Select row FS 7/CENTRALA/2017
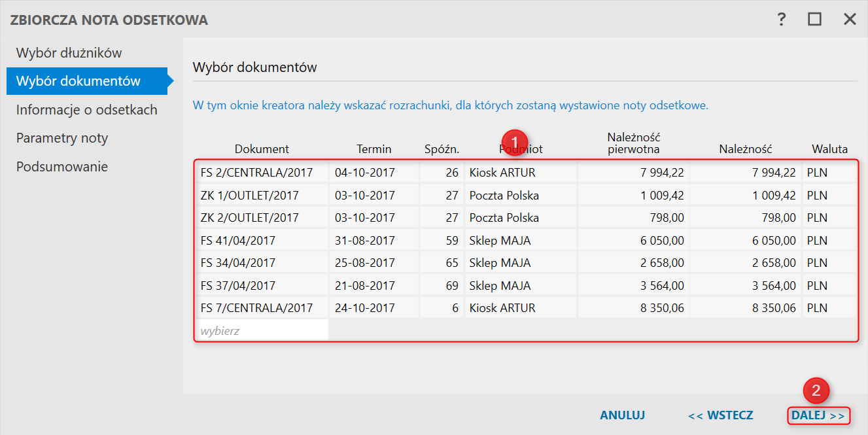 pos(256,308)
